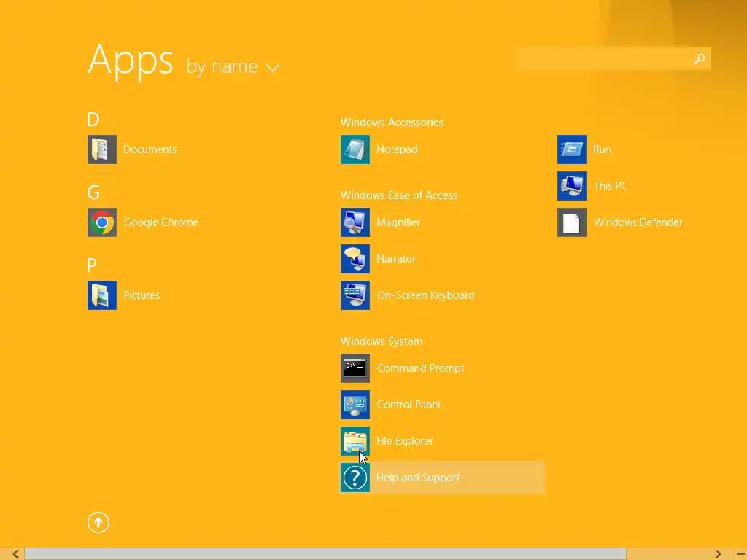Select the 'Google Chrome' label

click(x=161, y=222)
